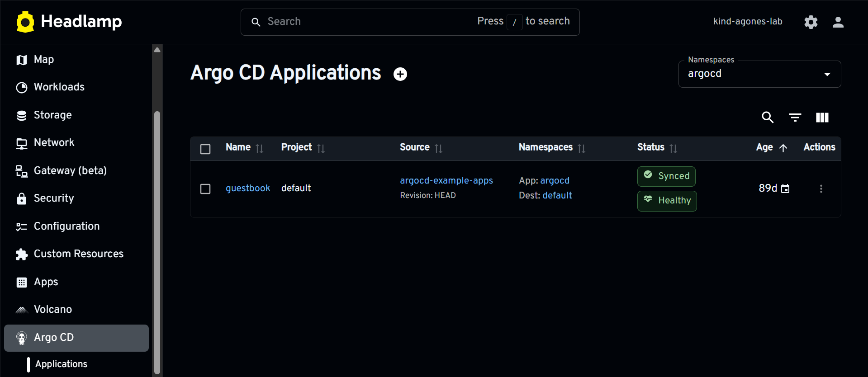Click the Custom Resources puzzle icon
The width and height of the screenshot is (868, 377).
point(22,254)
